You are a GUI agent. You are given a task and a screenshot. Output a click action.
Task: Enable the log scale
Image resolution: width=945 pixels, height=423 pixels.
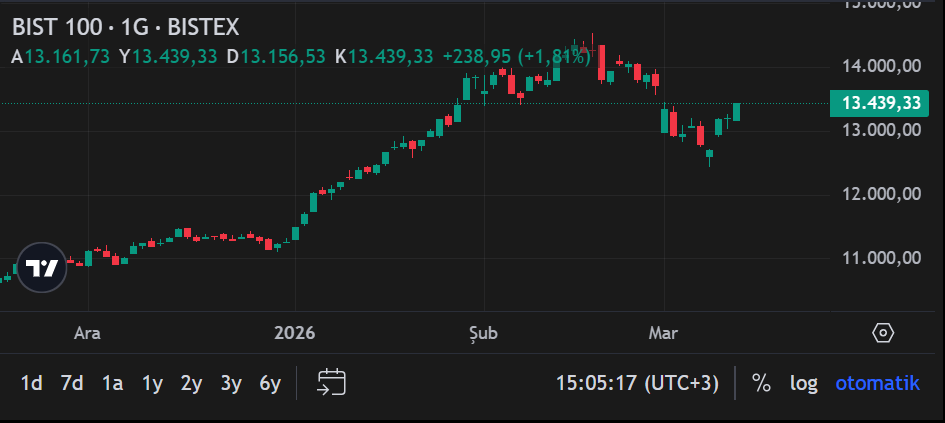tap(803, 383)
